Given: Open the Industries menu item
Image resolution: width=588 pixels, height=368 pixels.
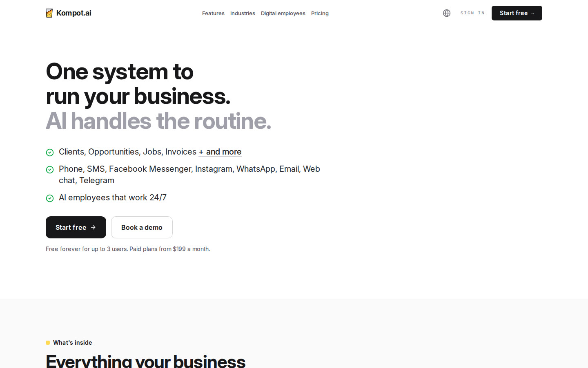Looking at the screenshot, I should (x=243, y=13).
